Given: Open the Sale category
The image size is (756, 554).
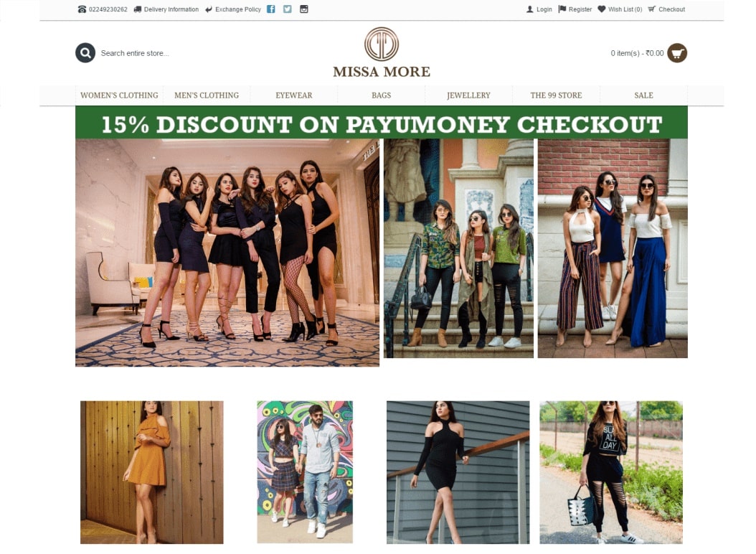Looking at the screenshot, I should [x=643, y=95].
